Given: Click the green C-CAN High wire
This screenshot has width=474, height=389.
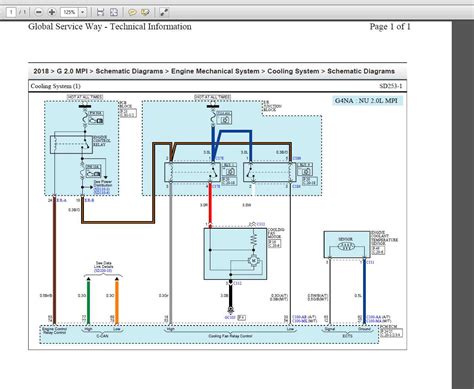Looking at the screenshot, I should tap(88, 301).
